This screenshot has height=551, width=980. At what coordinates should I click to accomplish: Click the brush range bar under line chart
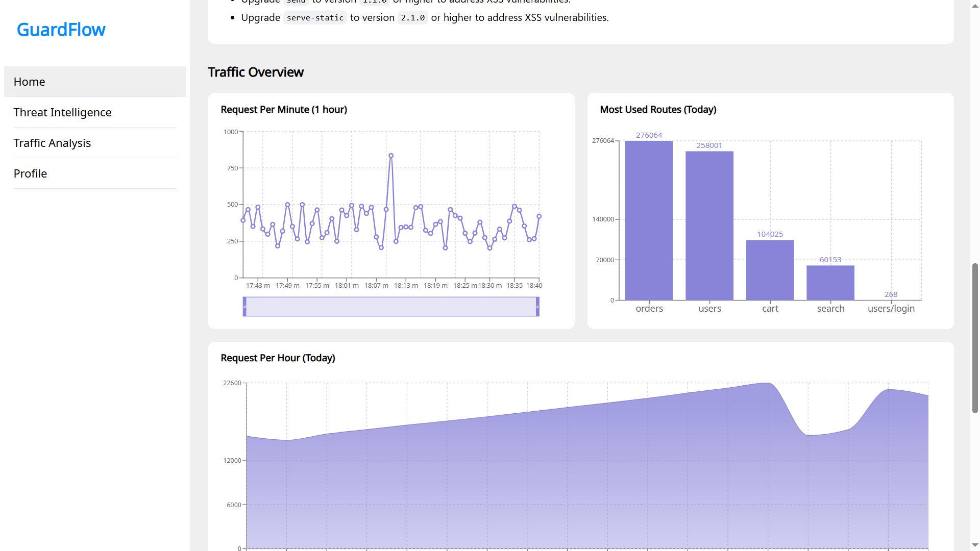point(391,307)
